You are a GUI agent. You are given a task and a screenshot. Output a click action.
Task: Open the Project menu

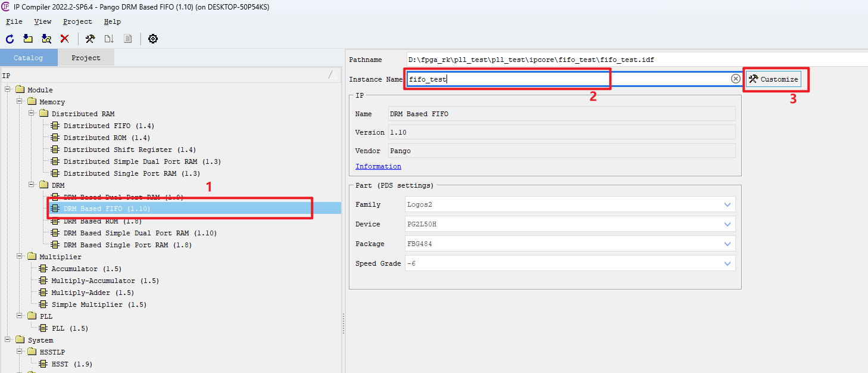click(x=77, y=21)
